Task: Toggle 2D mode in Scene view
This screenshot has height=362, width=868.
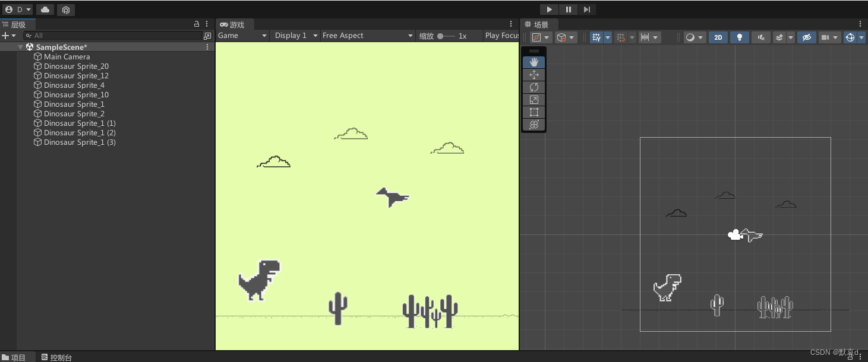Action: pyautogui.click(x=718, y=37)
